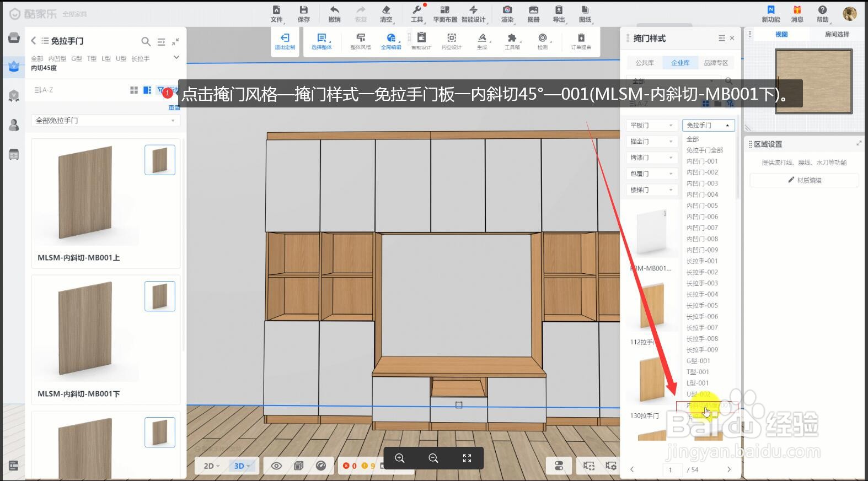
Task: Open the 楼梯门 dropdown
Action: (x=651, y=190)
